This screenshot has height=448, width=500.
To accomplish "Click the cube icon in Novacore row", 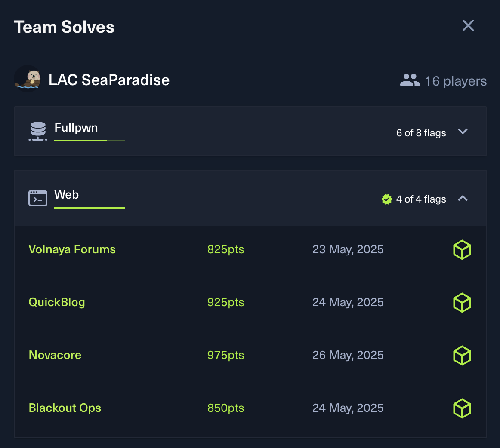I will [462, 356].
